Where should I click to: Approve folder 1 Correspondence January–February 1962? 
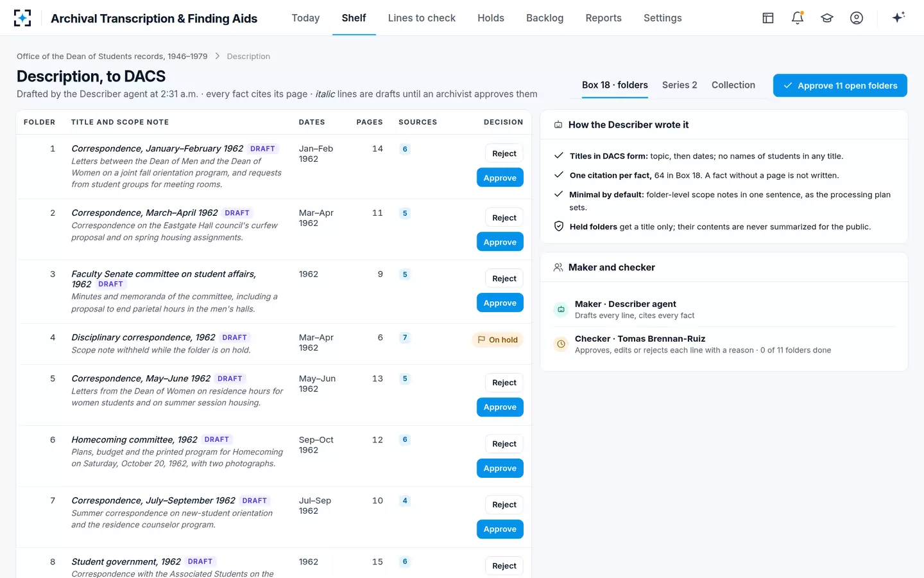(500, 178)
